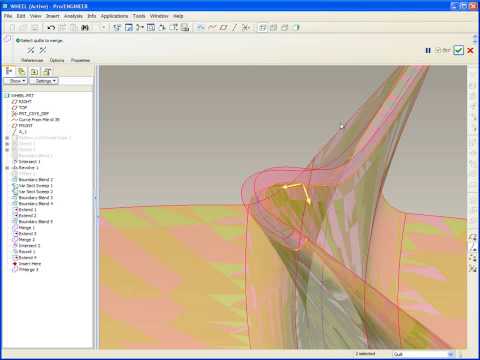The width and height of the screenshot is (480, 360).
Task: Select Merge 1 in model tree
Action: [x=24, y=228]
